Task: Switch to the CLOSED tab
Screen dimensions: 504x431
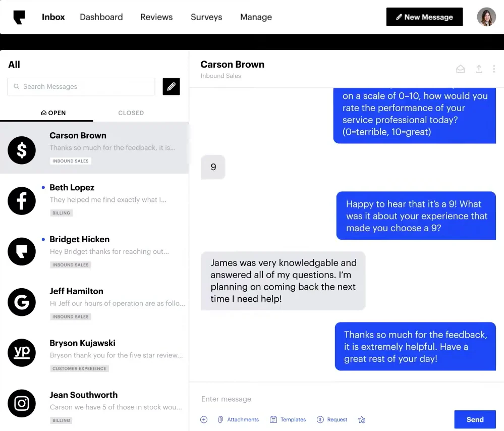Action: coord(131,113)
